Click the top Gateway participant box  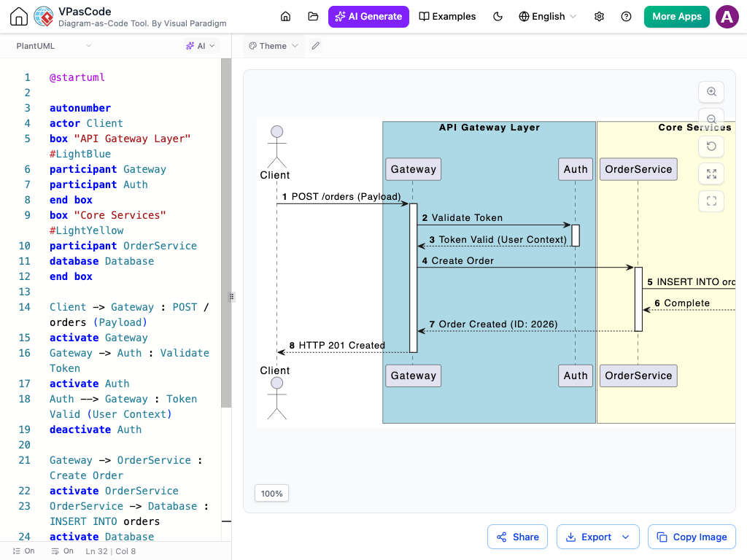coord(413,169)
